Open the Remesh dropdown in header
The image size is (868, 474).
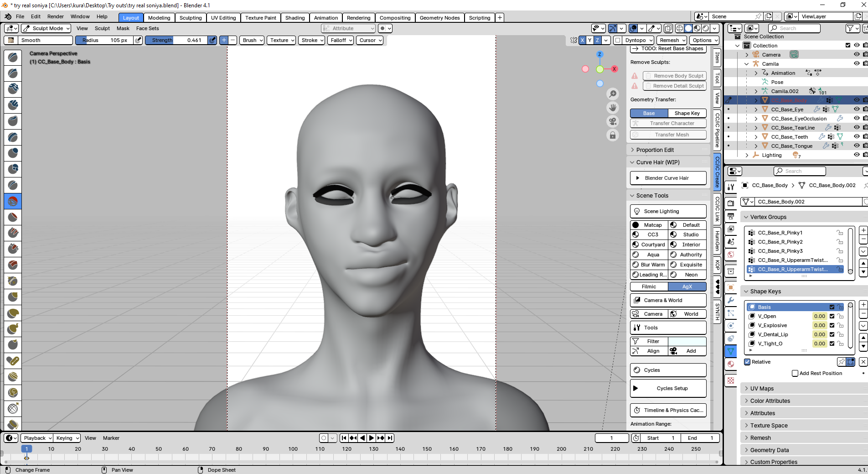coord(672,40)
